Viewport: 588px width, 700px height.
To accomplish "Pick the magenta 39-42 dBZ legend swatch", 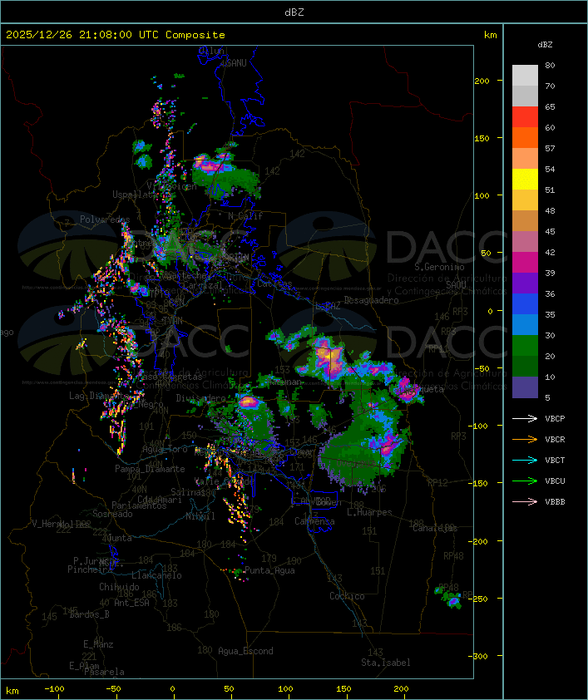I will point(525,263).
